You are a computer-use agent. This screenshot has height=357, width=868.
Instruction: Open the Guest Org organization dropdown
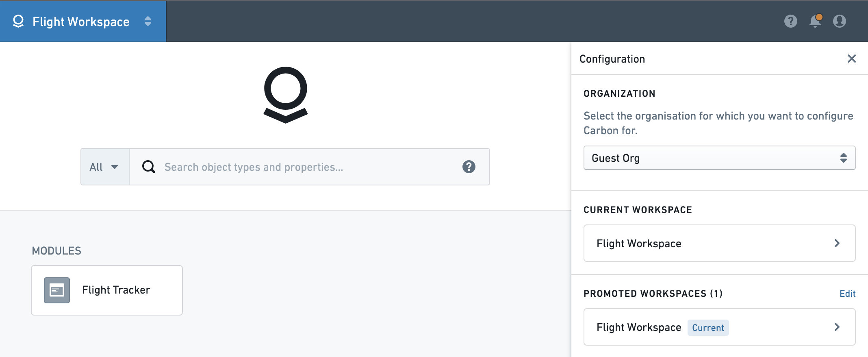click(719, 158)
